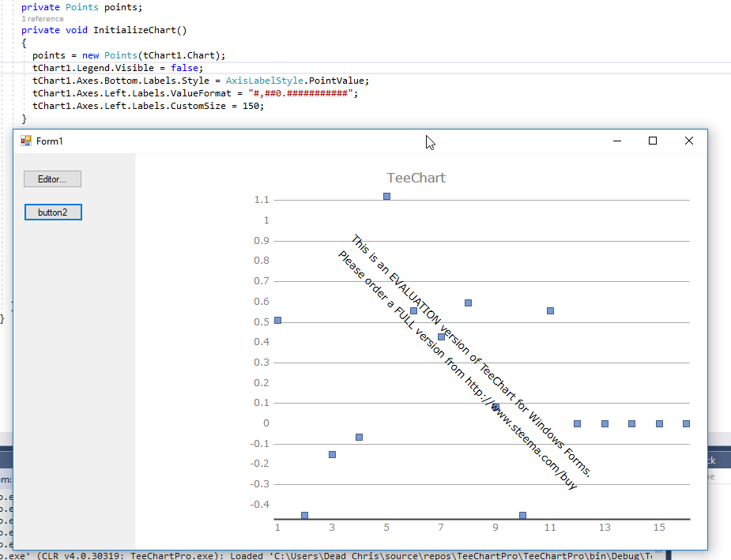Viewport: 731px width, 560px height.
Task: Click the "CustomSize" property in code
Action: click(x=198, y=106)
